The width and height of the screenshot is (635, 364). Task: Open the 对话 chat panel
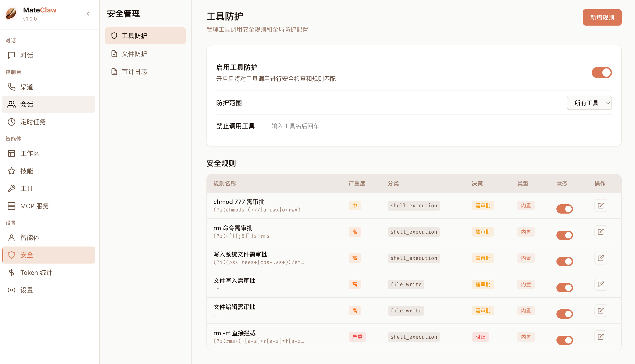[x=27, y=55]
